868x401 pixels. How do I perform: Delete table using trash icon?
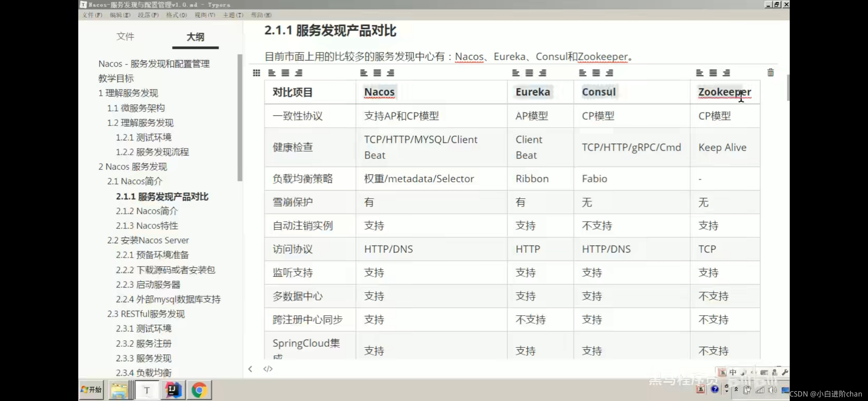[x=770, y=72]
